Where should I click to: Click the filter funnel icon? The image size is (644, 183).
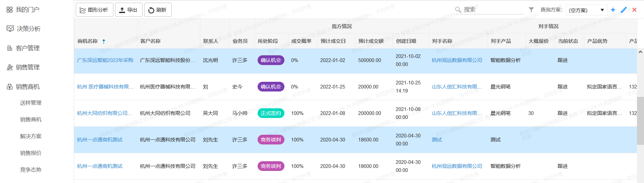click(x=531, y=10)
